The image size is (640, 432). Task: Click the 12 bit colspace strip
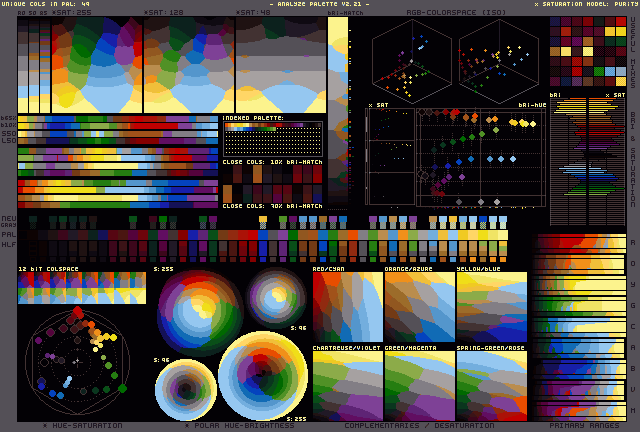click(82, 289)
